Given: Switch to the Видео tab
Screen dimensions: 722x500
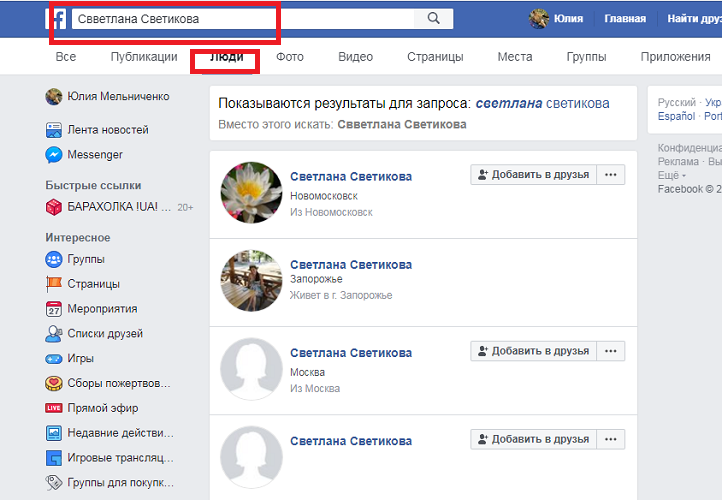Looking at the screenshot, I should 355,57.
